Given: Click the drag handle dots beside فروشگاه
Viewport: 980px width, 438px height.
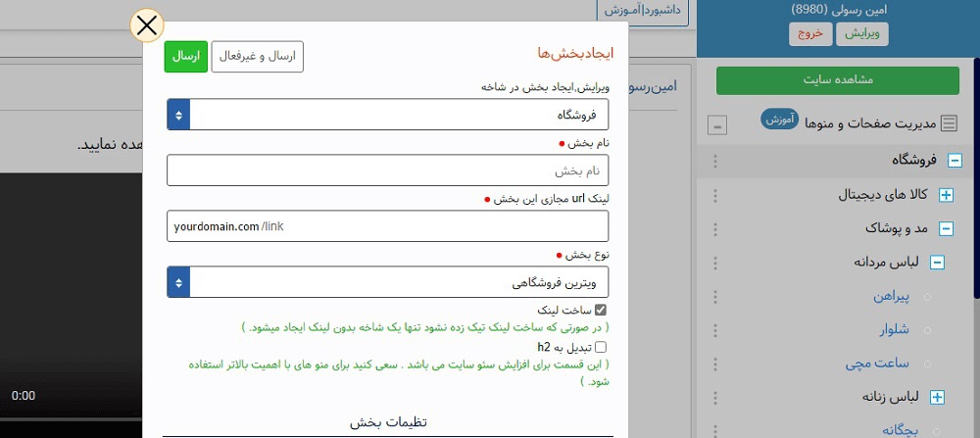Looking at the screenshot, I should [x=714, y=161].
